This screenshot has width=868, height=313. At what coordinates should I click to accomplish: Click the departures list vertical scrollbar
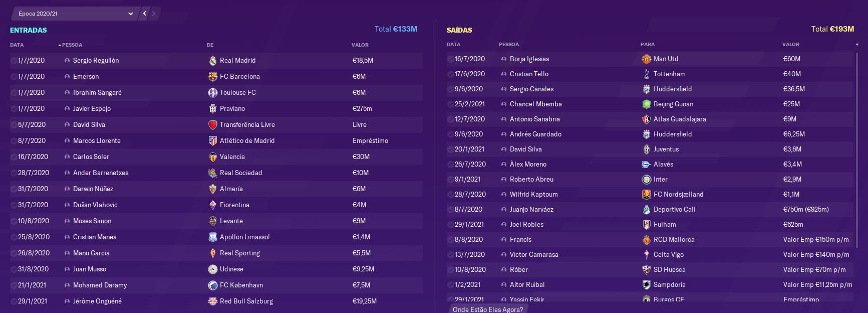click(857, 150)
